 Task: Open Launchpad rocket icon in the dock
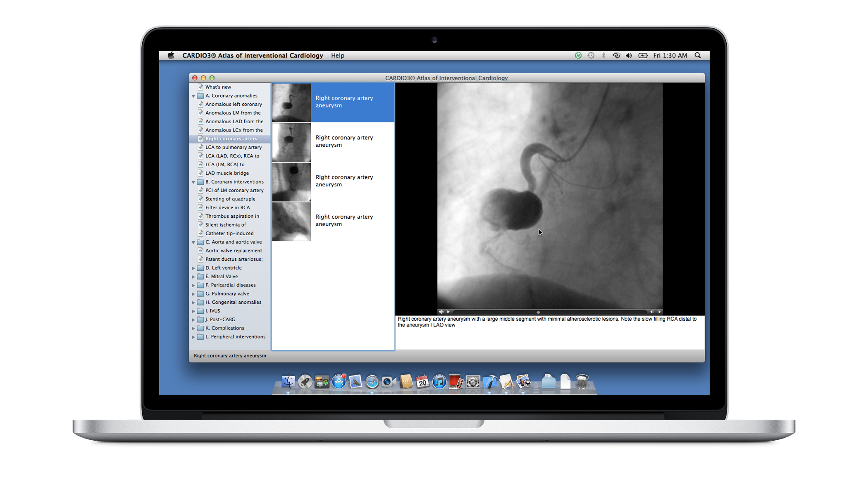pos(305,382)
